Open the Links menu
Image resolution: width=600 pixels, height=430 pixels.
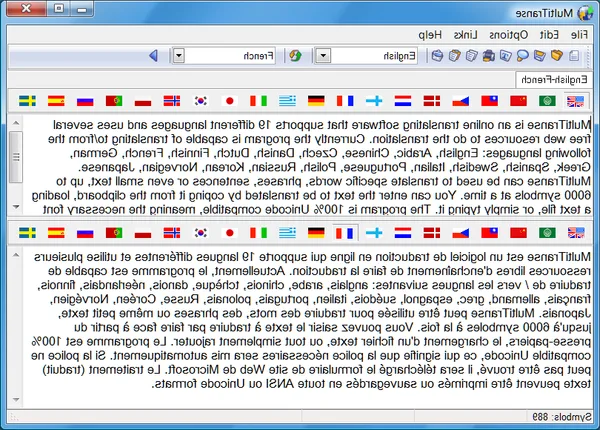click(x=465, y=35)
